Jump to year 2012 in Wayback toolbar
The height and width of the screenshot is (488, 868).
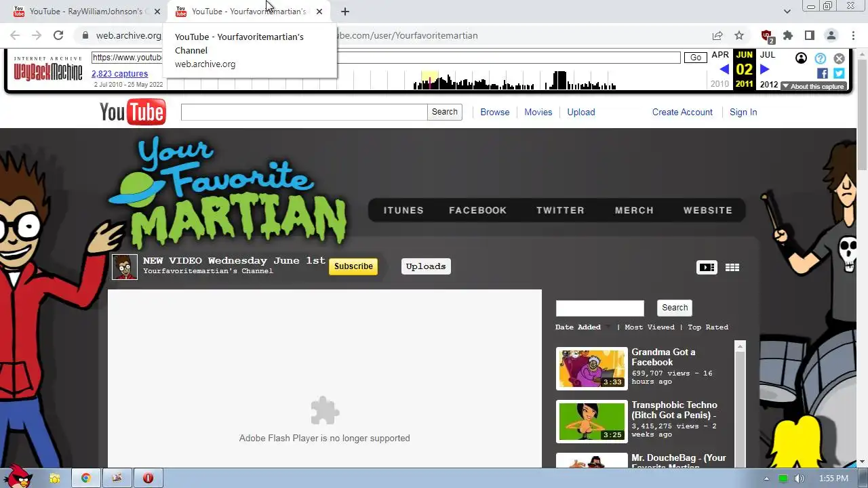pos(769,84)
